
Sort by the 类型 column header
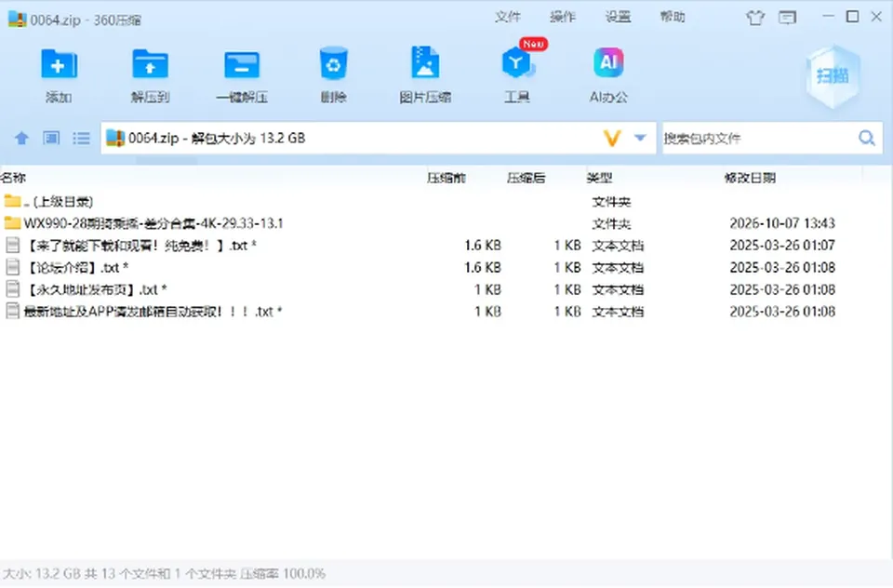(x=600, y=178)
